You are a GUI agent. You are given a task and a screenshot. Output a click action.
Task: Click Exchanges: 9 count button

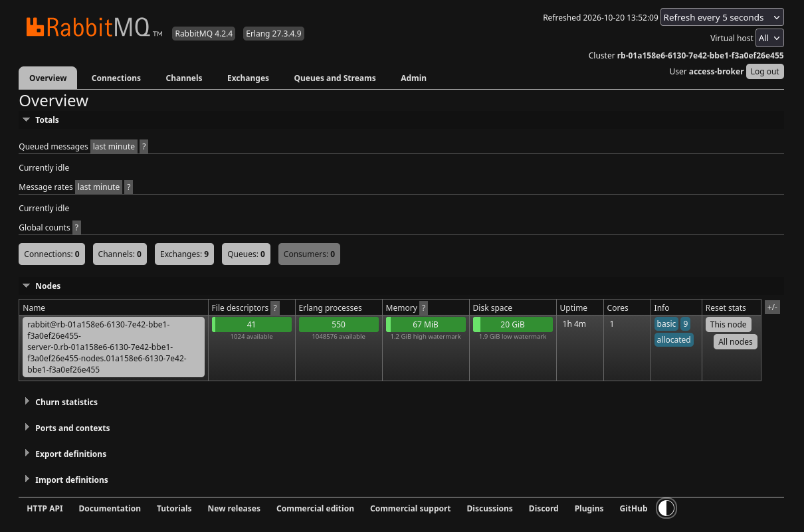pos(185,254)
